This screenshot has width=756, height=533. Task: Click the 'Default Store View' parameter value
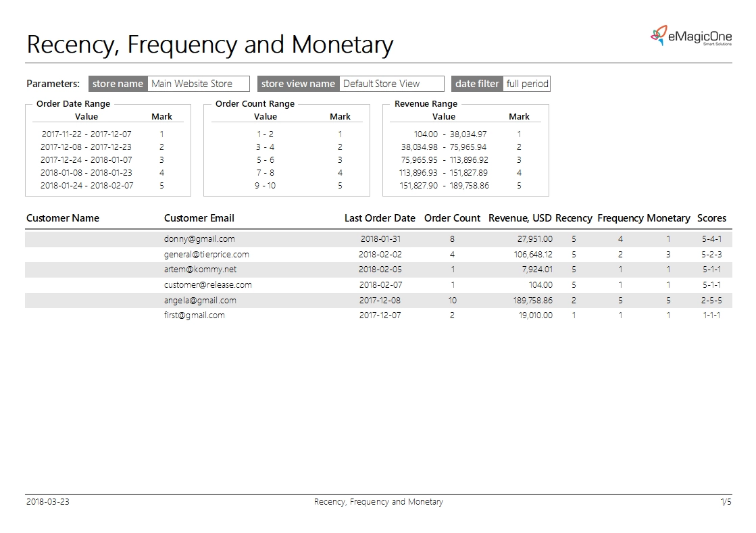[391, 84]
